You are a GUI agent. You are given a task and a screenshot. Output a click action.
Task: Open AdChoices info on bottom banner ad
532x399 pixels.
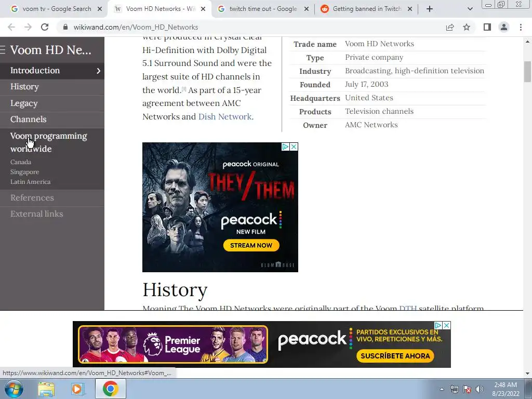[x=438, y=325]
